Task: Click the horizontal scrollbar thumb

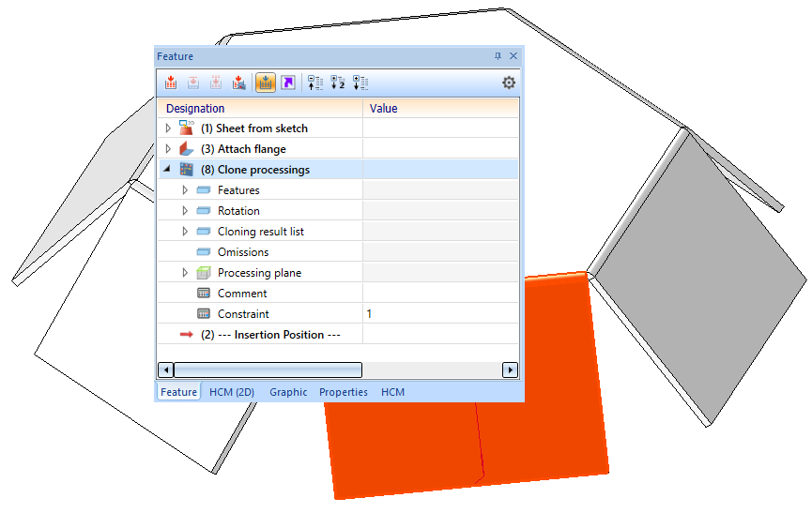Action: tap(268, 370)
